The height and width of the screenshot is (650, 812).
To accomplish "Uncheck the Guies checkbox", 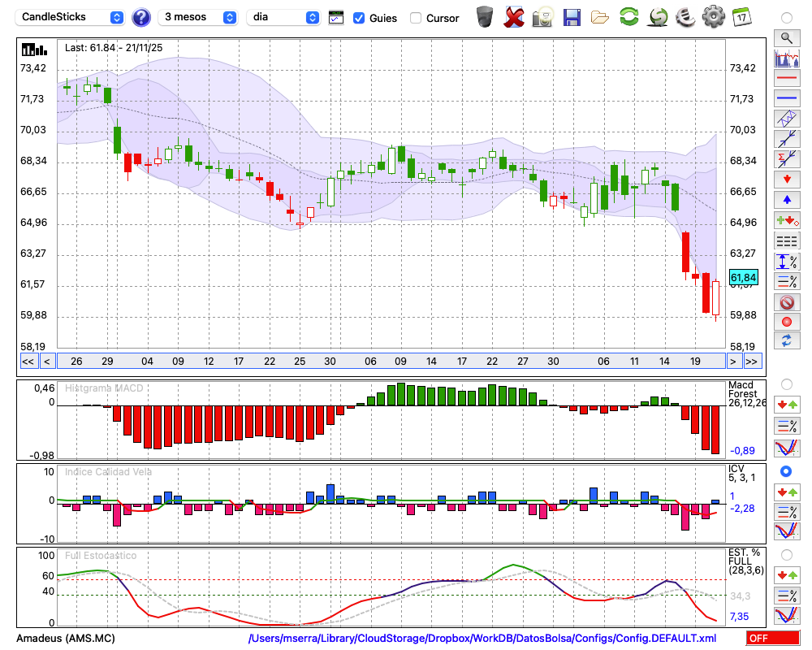I will (359, 18).
